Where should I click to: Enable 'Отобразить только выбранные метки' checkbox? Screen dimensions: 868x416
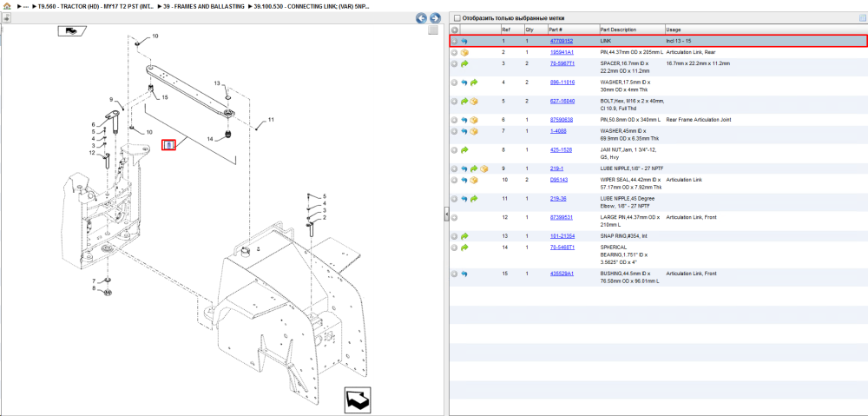[x=457, y=17]
